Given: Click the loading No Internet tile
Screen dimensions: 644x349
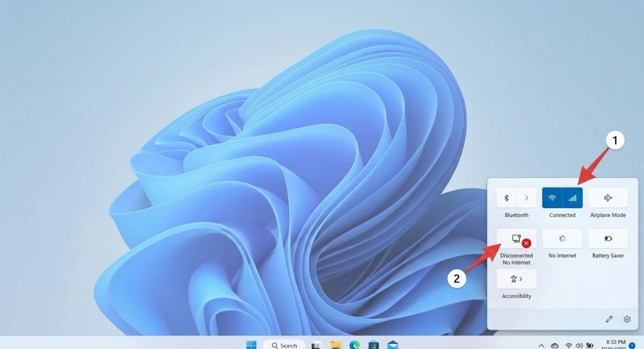Looking at the screenshot, I should 562,238.
